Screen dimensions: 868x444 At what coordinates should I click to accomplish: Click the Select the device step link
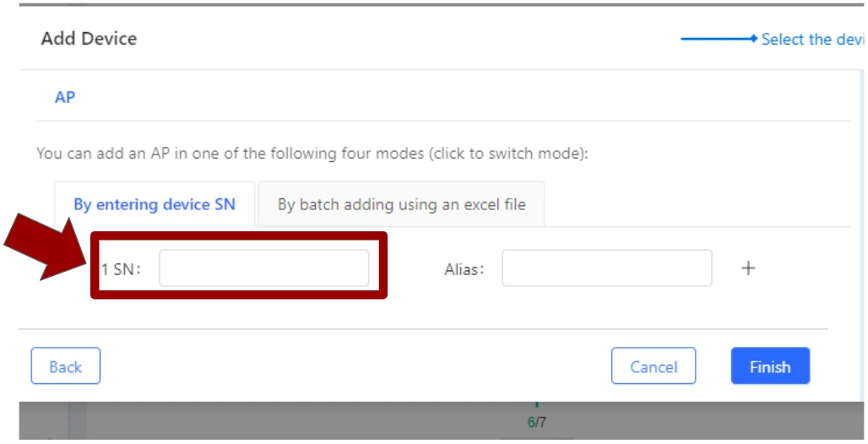pos(812,40)
